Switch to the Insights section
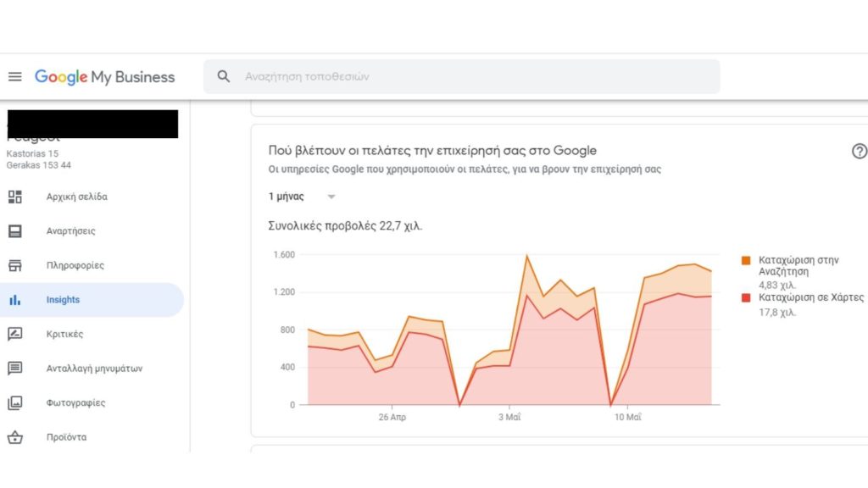Screen dimensions: 868x488 click(64, 299)
